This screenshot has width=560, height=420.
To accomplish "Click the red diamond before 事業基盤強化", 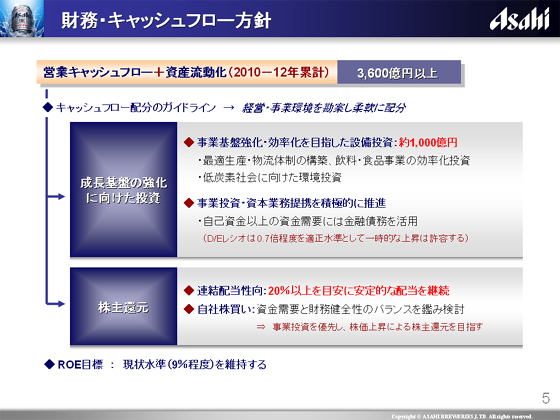I will [189, 142].
